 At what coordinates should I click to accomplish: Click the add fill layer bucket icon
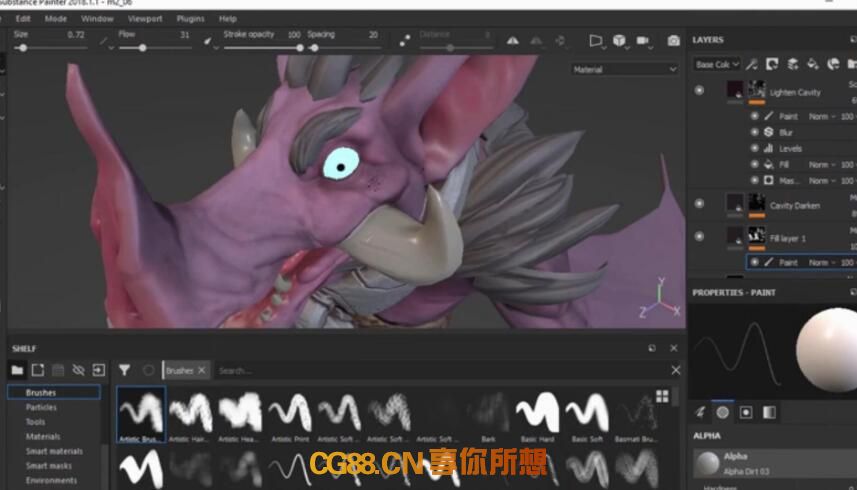coord(813,64)
